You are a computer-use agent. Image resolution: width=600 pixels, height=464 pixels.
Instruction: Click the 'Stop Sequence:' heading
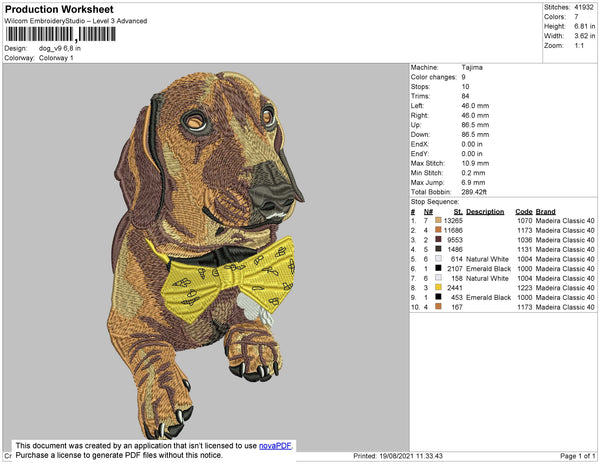(435, 202)
